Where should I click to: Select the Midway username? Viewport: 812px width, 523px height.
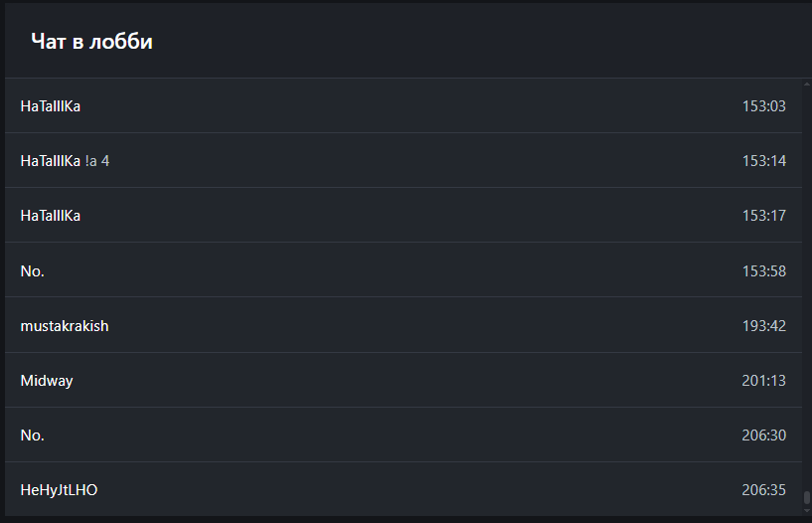[x=47, y=380]
